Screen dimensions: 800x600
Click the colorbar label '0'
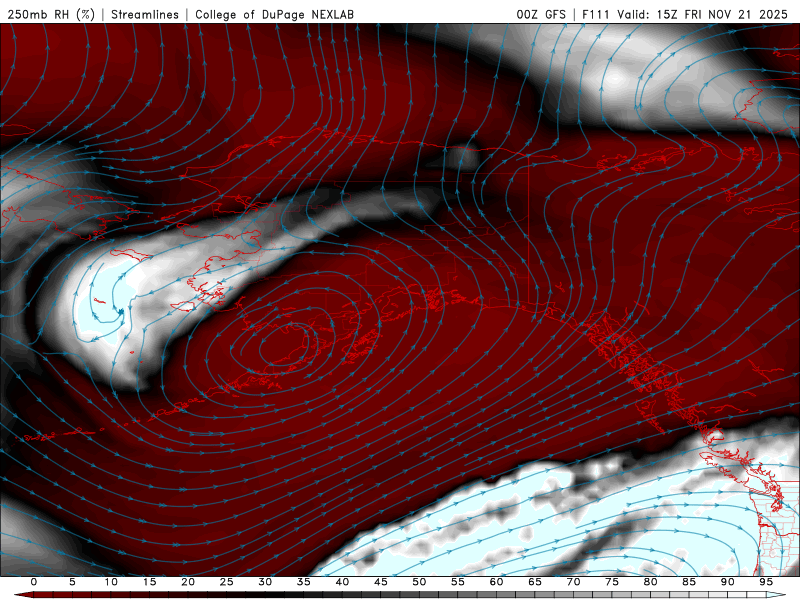34,582
